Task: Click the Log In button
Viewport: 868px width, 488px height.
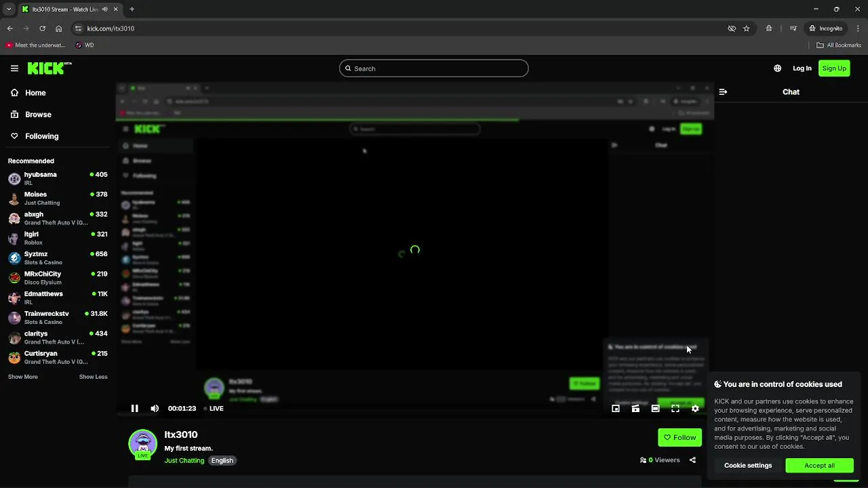Action: [x=802, y=68]
